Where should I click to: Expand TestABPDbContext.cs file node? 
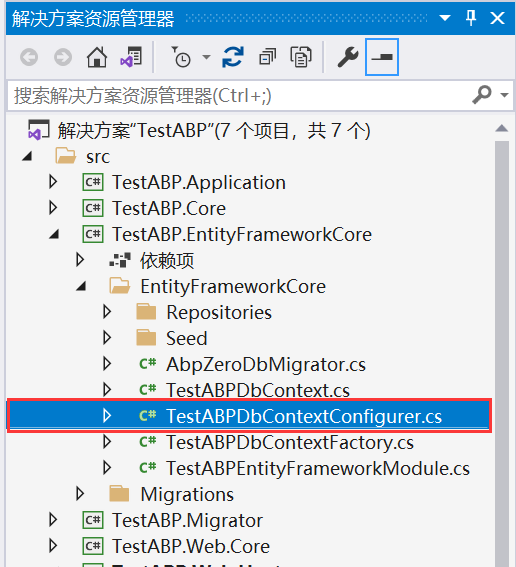click(107, 390)
